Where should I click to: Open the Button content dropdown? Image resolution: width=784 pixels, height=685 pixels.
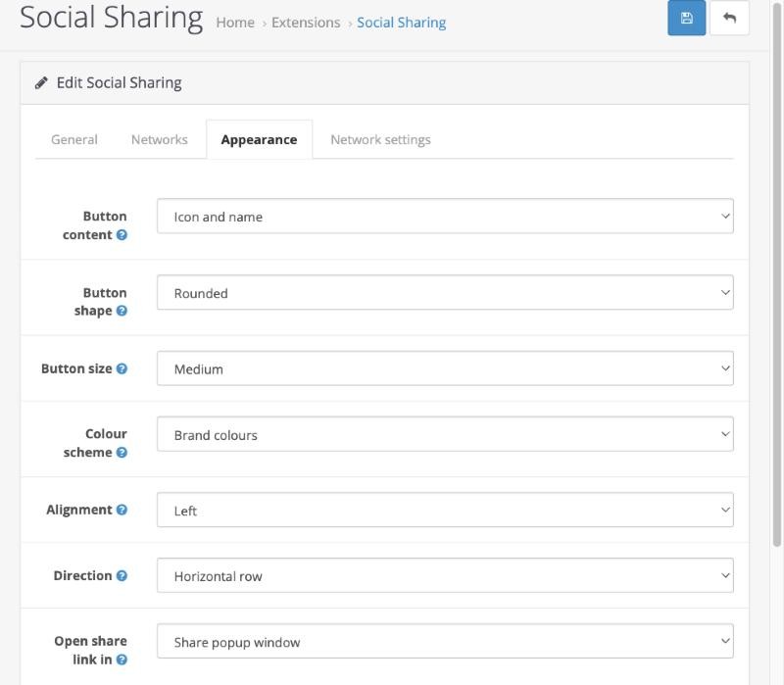click(x=445, y=216)
